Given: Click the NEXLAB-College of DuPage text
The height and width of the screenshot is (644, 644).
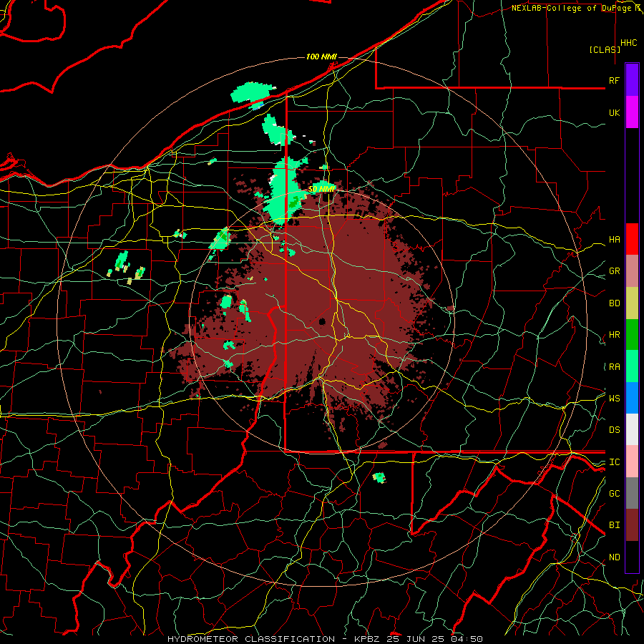Looking at the screenshot, I should (x=570, y=8).
